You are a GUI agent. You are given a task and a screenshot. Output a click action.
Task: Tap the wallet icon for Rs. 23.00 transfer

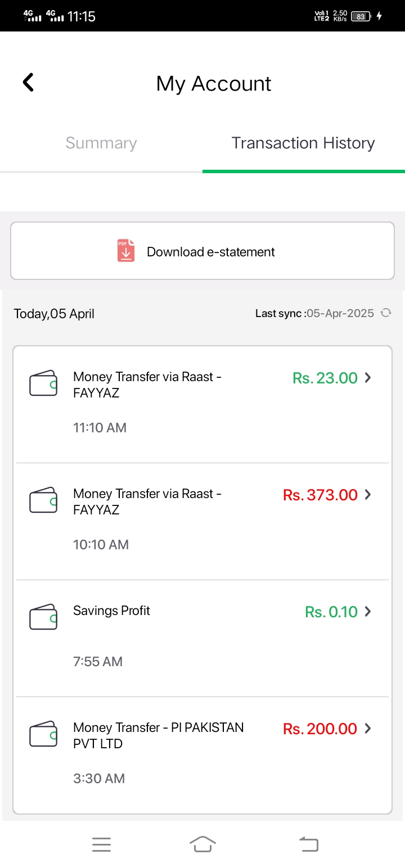43,383
